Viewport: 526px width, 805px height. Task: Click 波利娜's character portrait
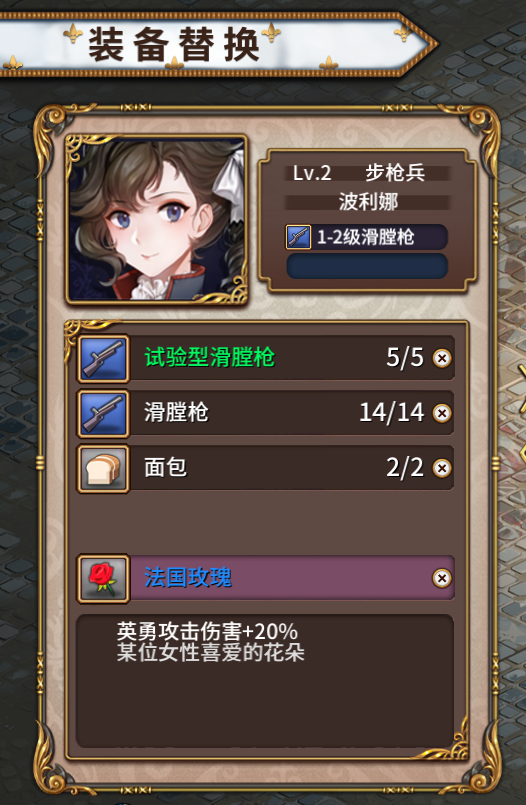click(157, 219)
